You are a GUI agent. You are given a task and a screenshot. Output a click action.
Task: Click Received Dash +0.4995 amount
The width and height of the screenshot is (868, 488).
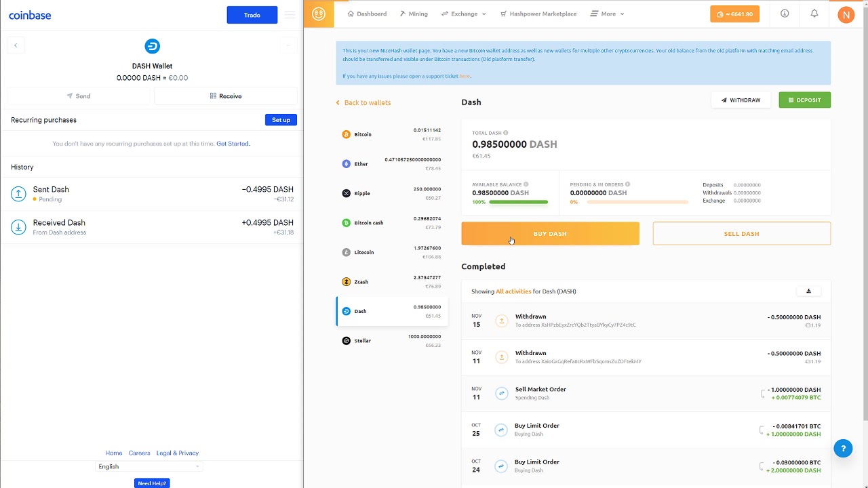click(267, 223)
